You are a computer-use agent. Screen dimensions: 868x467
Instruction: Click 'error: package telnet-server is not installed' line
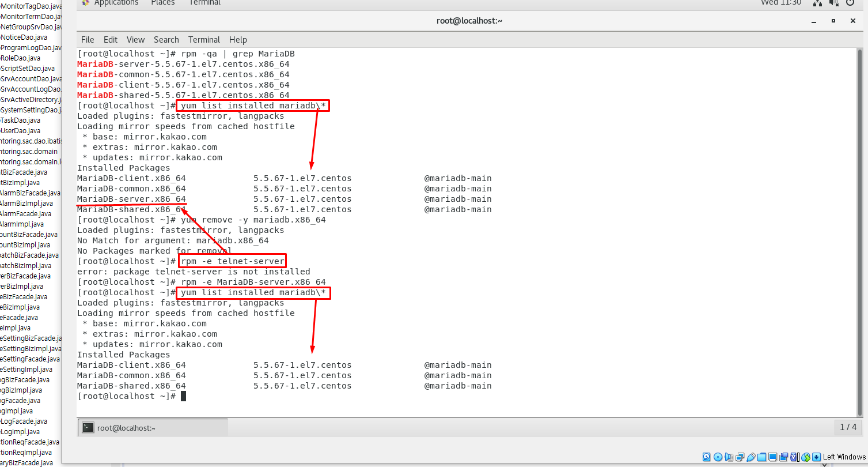click(194, 272)
